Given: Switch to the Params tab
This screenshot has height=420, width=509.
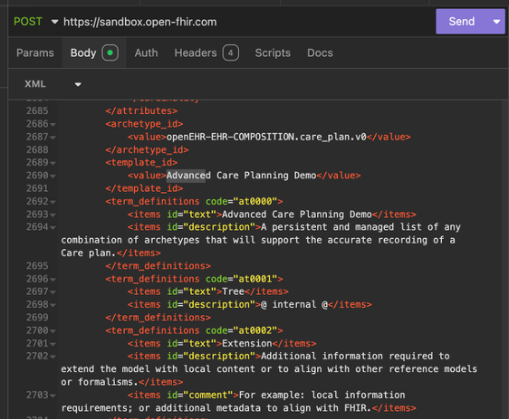Looking at the screenshot, I should [35, 52].
